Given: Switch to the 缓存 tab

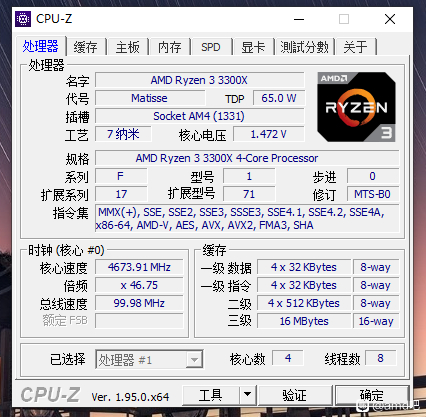Looking at the screenshot, I should click(86, 47).
